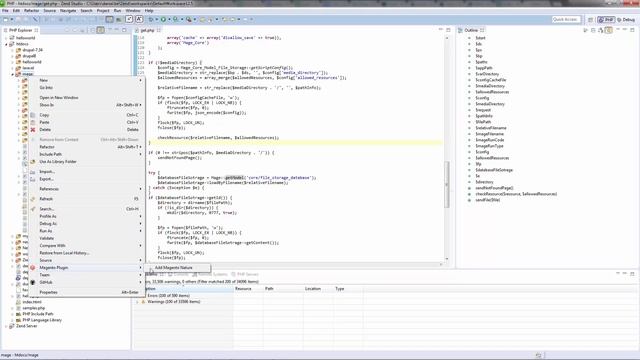Minimize the get.php editor area
The image size is (640, 360).
441,30
